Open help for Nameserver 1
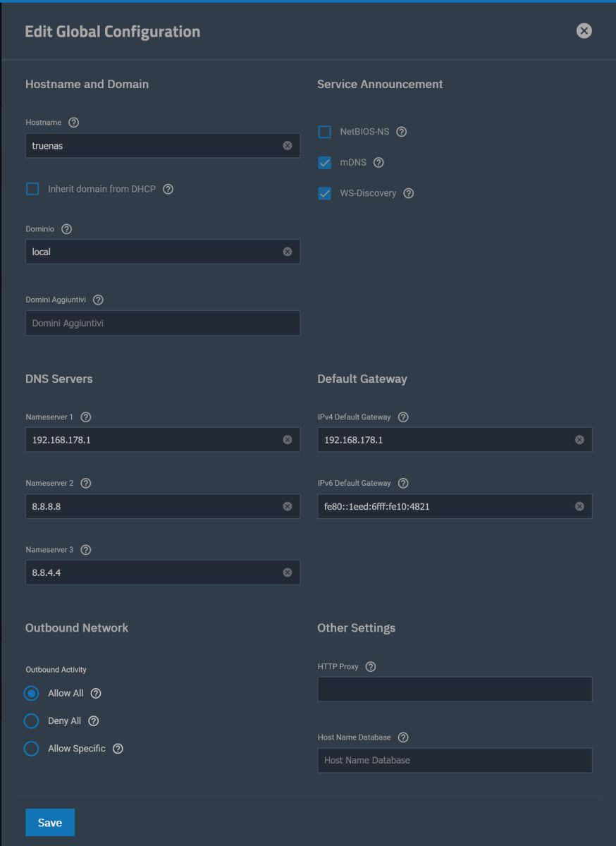616x846 pixels. point(85,417)
